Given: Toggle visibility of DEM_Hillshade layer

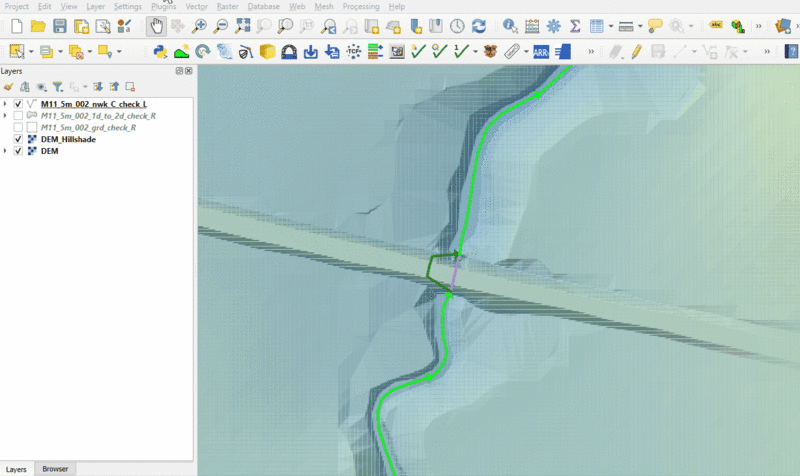Looking at the screenshot, I should (19, 139).
